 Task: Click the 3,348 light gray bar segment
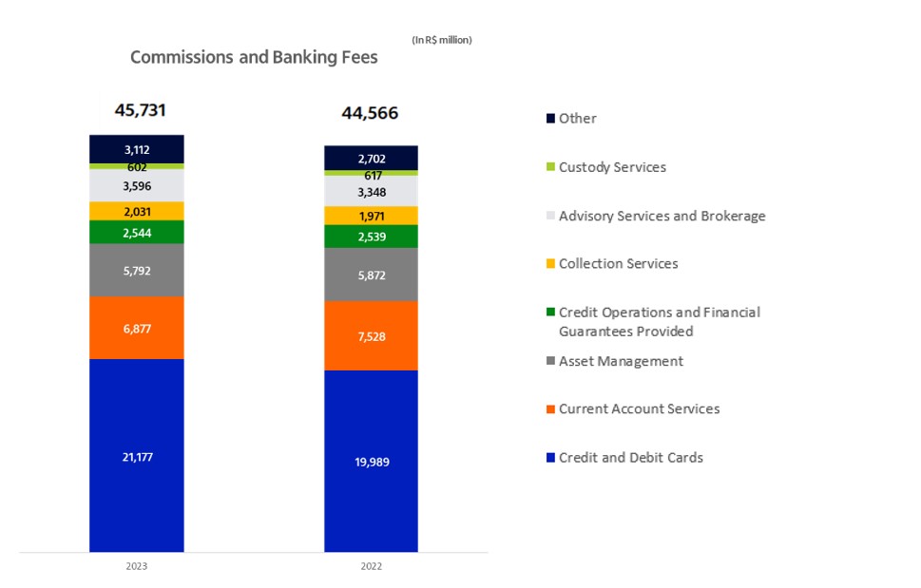coord(371,192)
